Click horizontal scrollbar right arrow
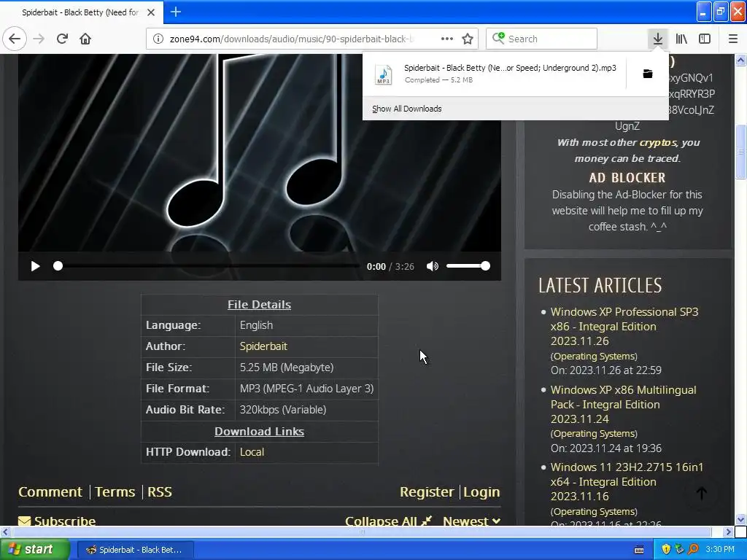 [x=728, y=532]
